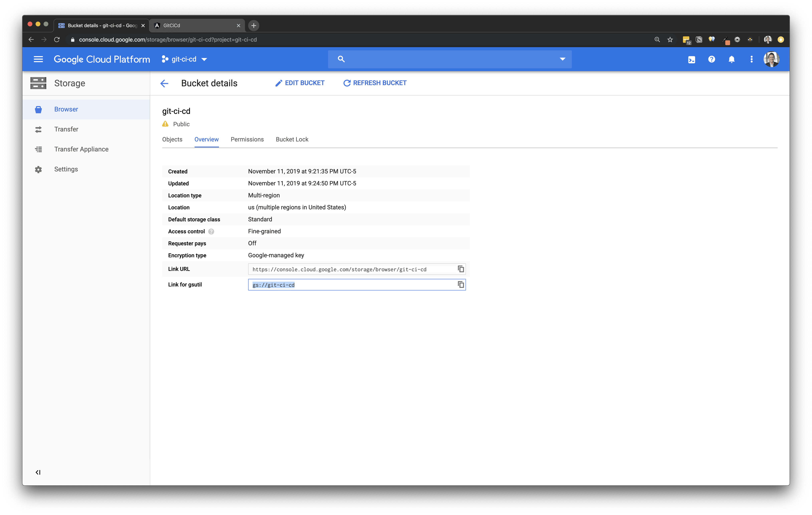Image resolution: width=812 pixels, height=515 pixels.
Task: Click the Public warning triangle icon
Action: click(x=165, y=124)
